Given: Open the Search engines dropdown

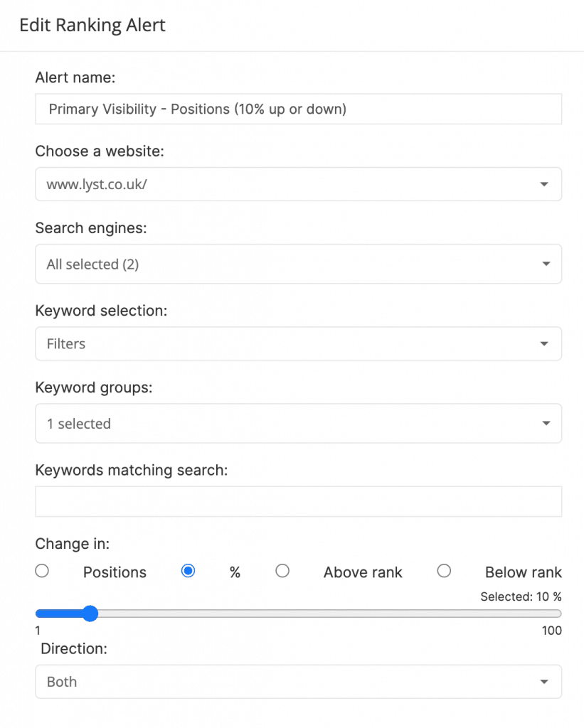Looking at the screenshot, I should (298, 264).
